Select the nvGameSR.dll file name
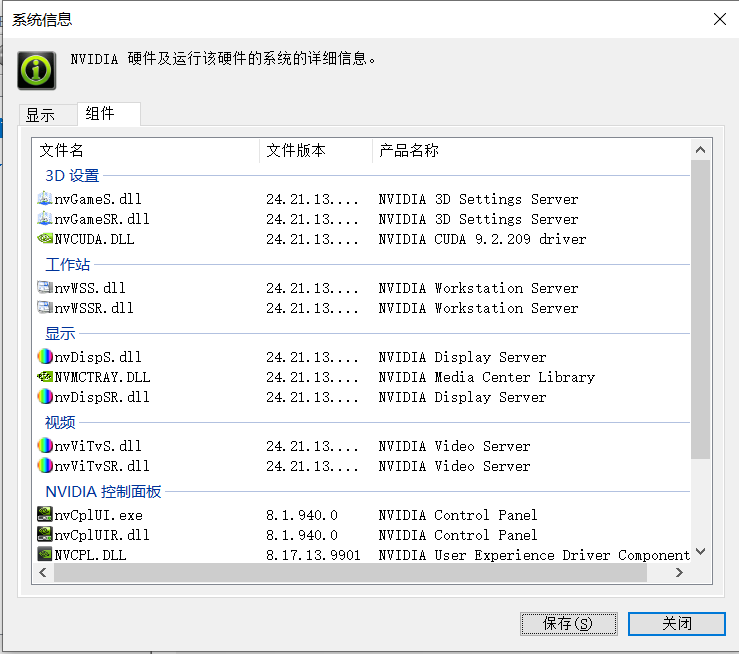The height and width of the screenshot is (654, 739). click(102, 220)
